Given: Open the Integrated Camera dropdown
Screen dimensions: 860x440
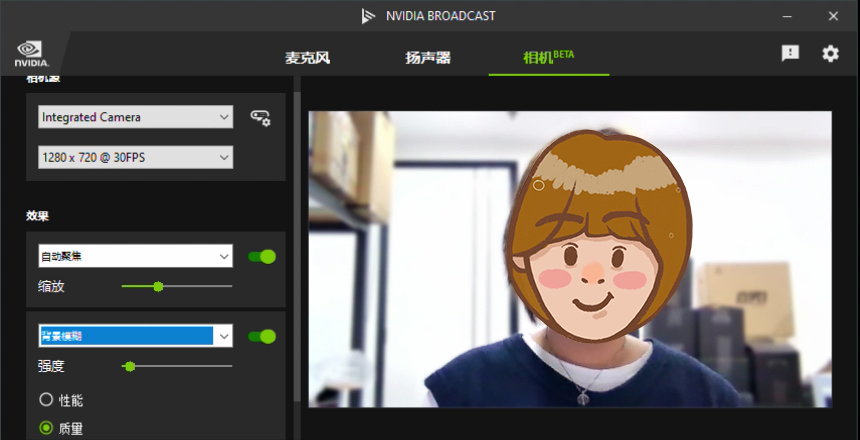Looking at the screenshot, I should pos(135,117).
